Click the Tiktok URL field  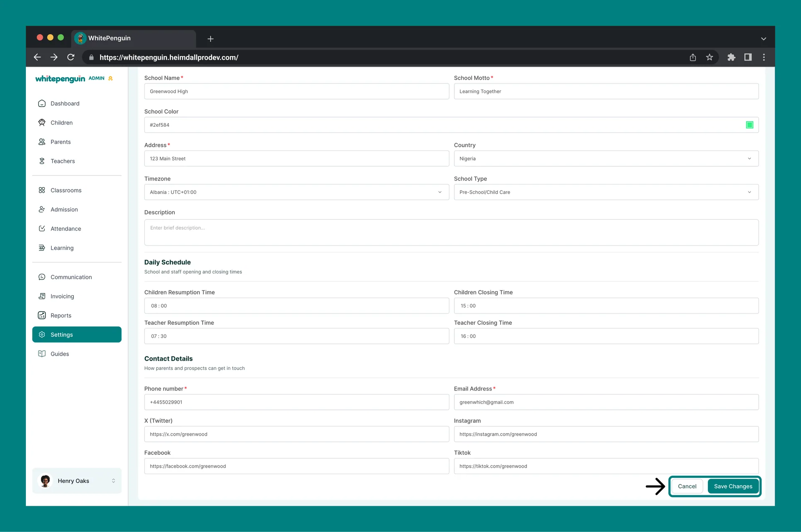tap(606, 466)
